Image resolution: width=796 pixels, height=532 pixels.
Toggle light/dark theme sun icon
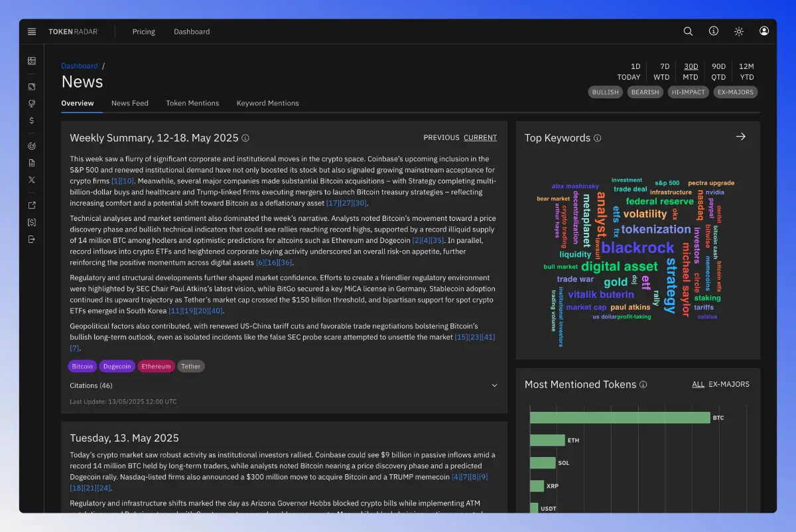click(739, 31)
